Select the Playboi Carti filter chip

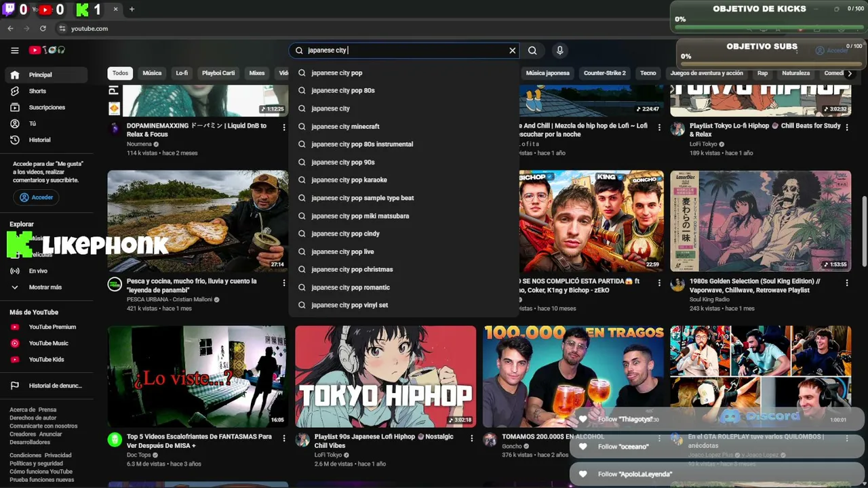click(x=218, y=73)
